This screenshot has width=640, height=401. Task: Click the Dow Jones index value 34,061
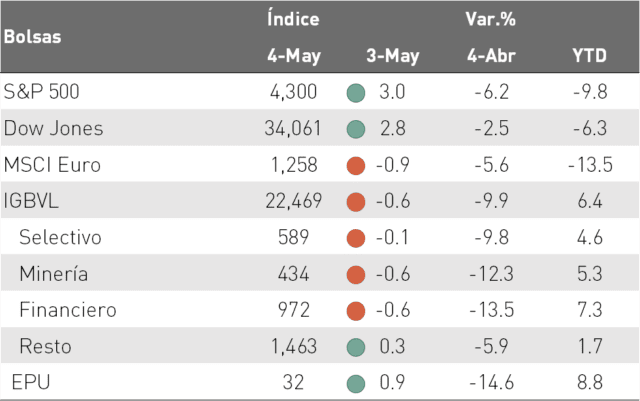point(293,128)
